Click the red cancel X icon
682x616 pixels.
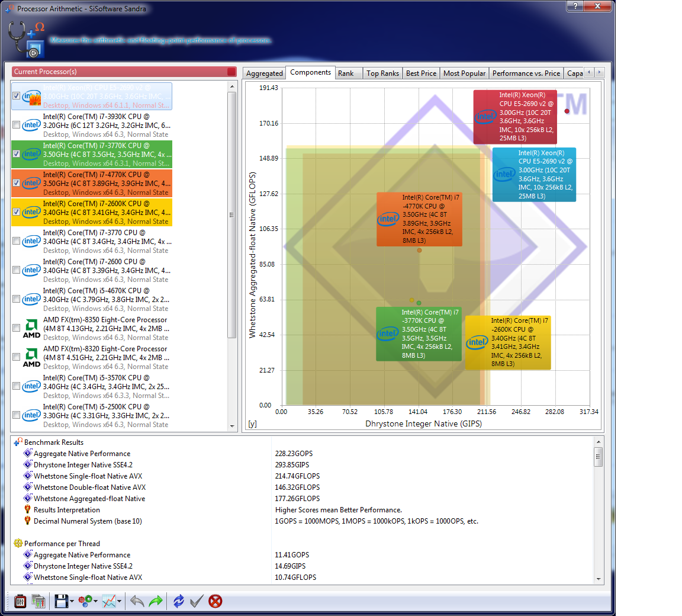pyautogui.click(x=215, y=601)
